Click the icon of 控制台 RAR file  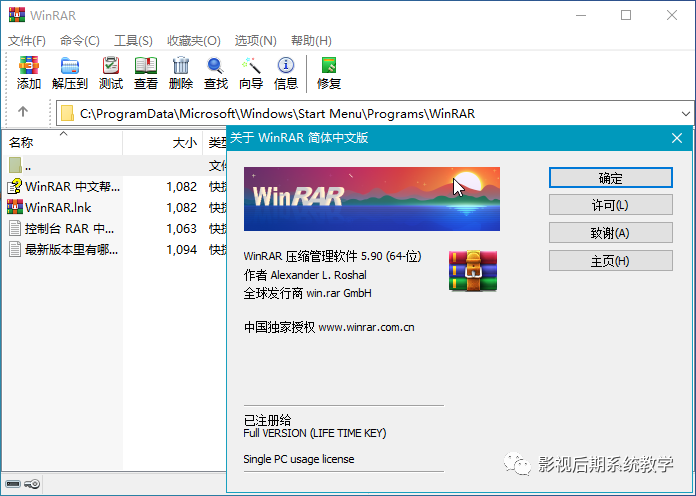(x=15, y=228)
